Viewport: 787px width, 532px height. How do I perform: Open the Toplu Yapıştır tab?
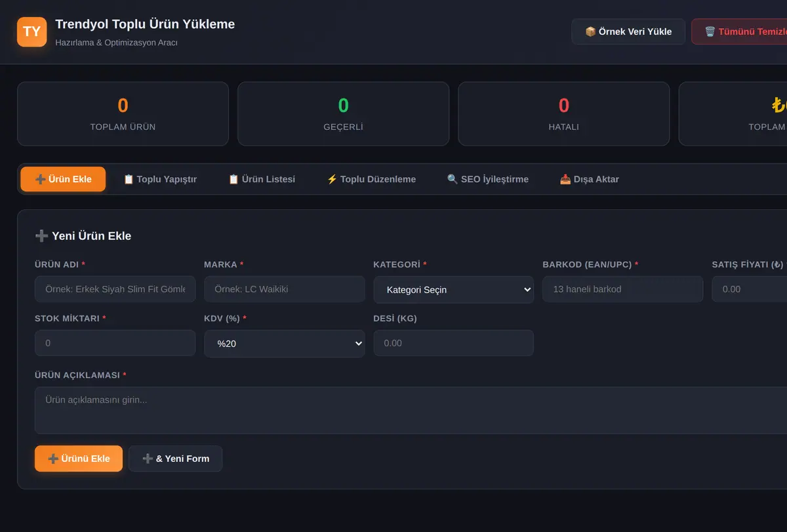[x=160, y=179]
